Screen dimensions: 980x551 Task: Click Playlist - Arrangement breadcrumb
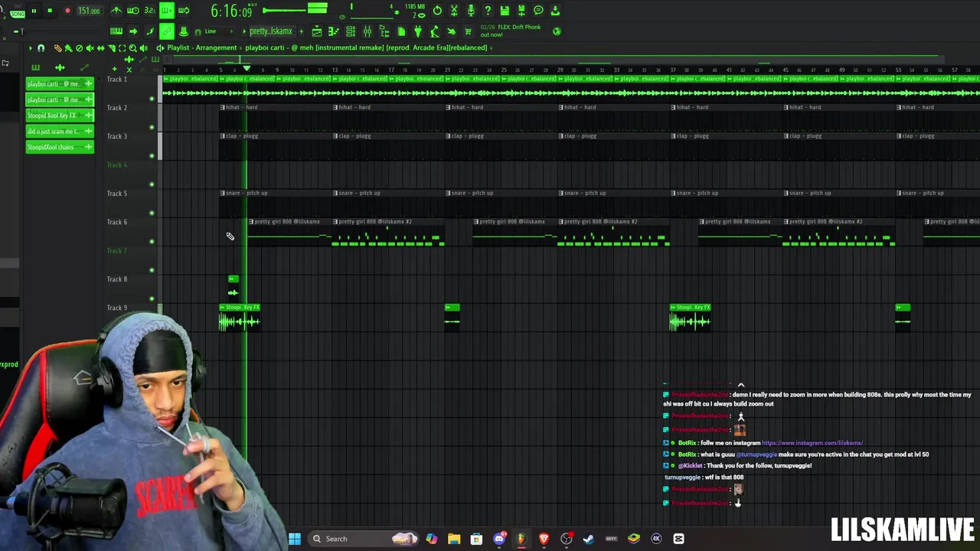point(202,47)
